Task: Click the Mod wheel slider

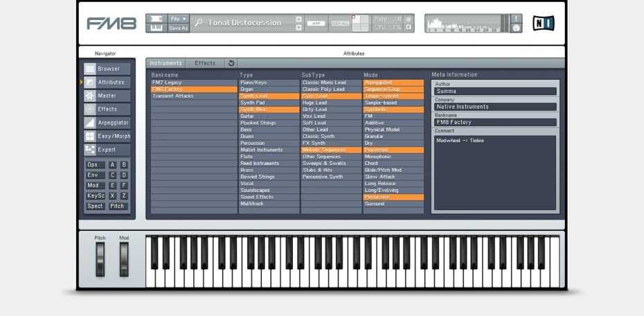Action: click(x=124, y=260)
